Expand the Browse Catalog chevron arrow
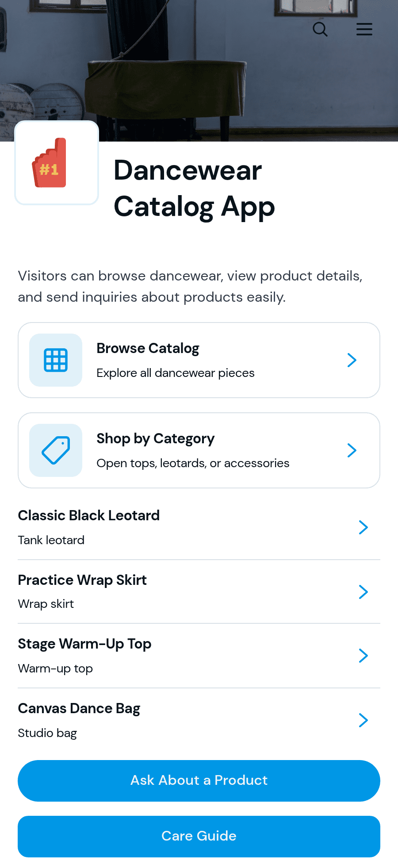This screenshot has height=868, width=398. pos(352,360)
